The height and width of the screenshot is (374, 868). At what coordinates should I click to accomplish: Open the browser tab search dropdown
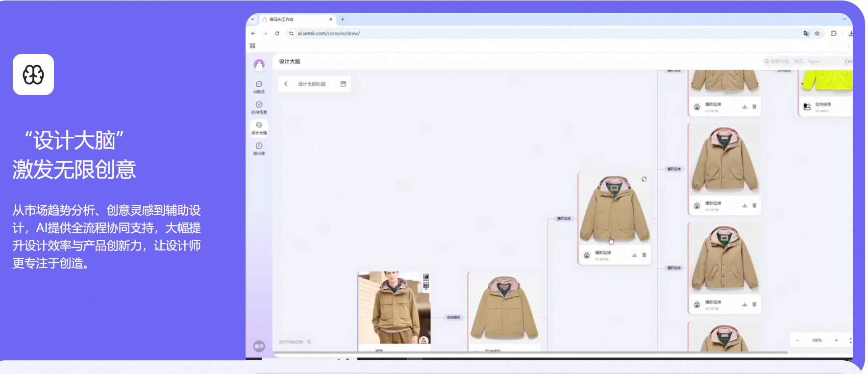coord(252,19)
